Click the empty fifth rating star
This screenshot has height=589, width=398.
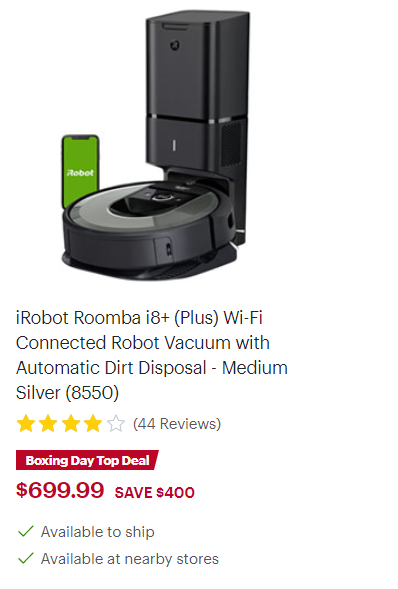(116, 424)
